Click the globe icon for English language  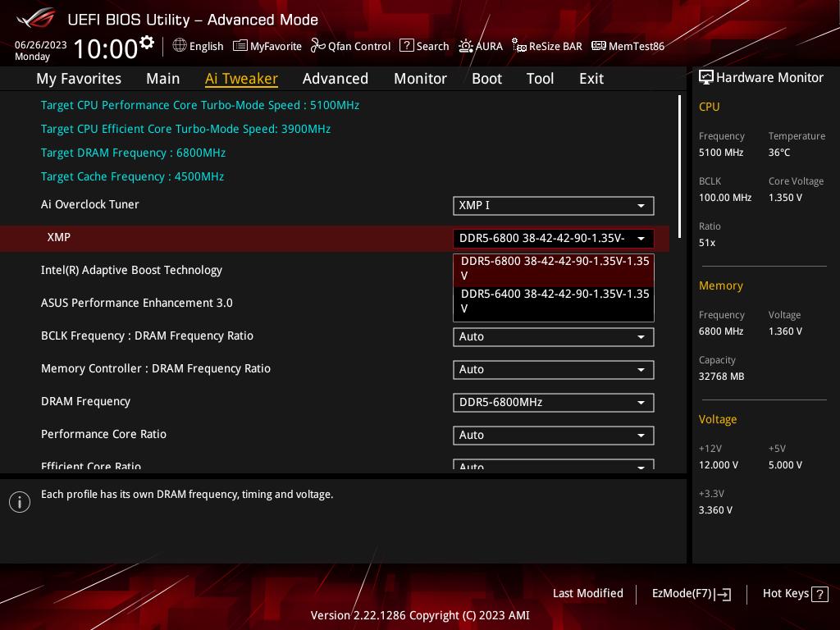coord(180,46)
